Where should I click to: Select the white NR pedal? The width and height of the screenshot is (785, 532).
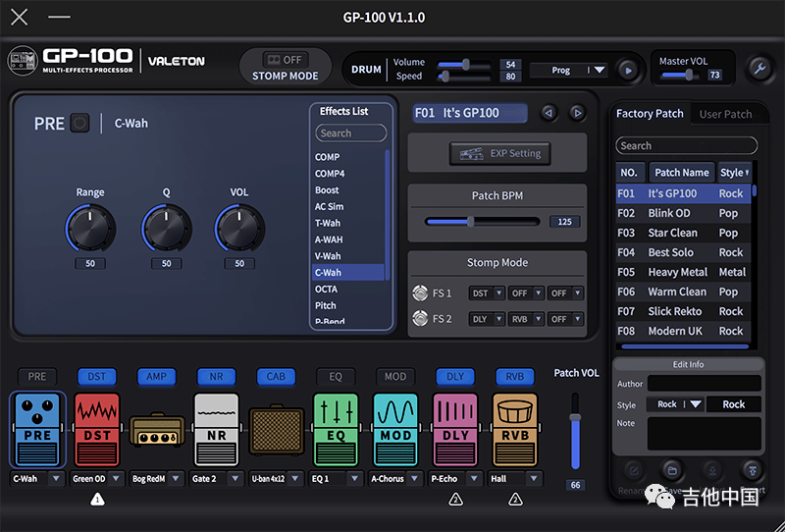point(216,430)
